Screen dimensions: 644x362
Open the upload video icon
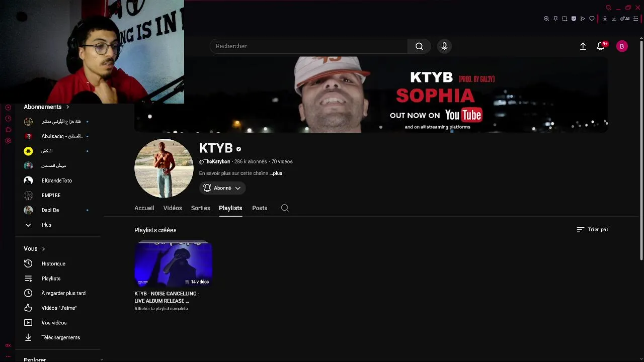(583, 46)
